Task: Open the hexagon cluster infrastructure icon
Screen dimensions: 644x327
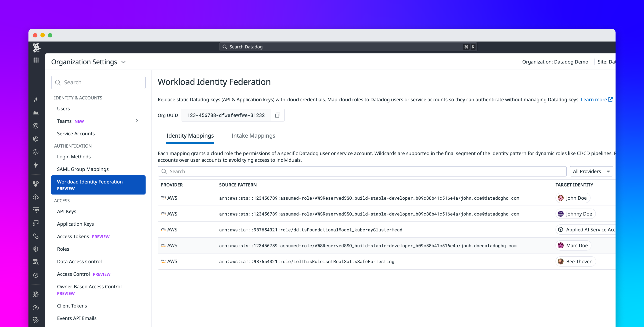Action: click(x=36, y=184)
